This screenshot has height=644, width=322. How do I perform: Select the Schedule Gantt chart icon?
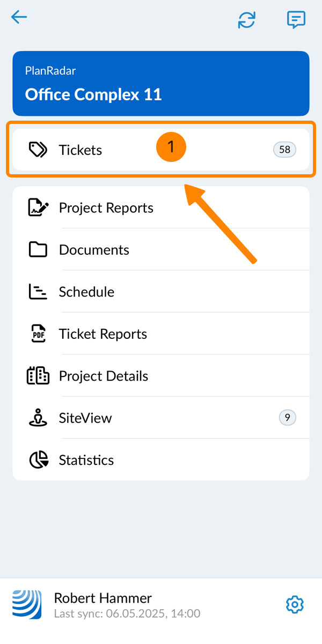point(38,292)
